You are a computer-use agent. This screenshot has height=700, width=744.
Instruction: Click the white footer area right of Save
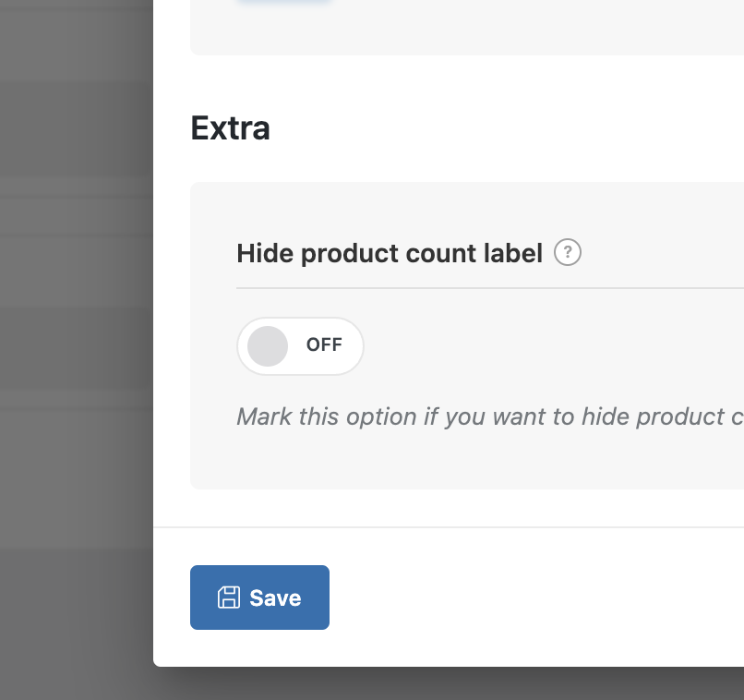[535, 597]
